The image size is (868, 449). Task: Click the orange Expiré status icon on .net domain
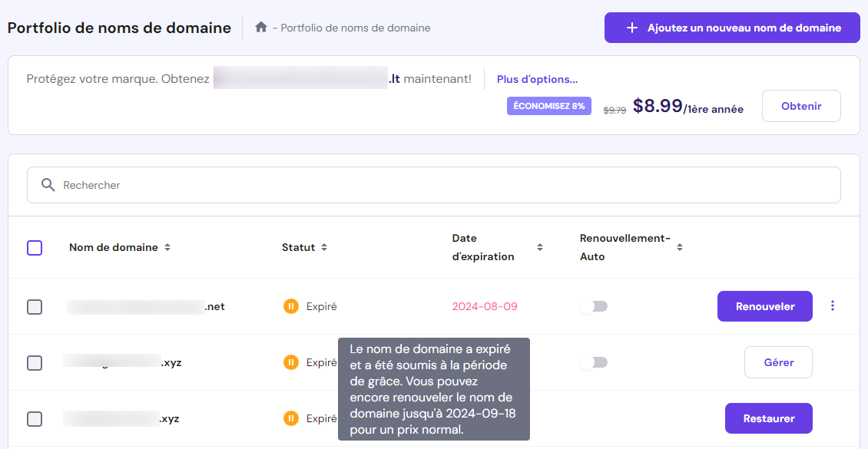291,305
